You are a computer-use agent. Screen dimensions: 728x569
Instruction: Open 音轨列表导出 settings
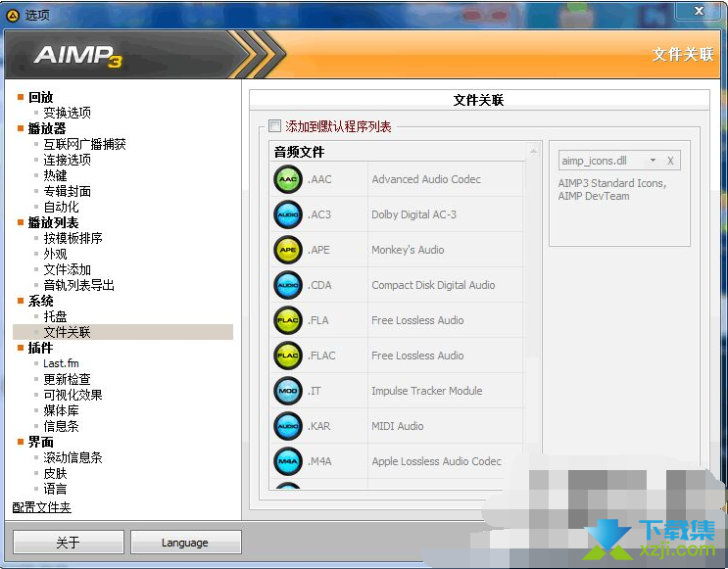pyautogui.click(x=79, y=285)
